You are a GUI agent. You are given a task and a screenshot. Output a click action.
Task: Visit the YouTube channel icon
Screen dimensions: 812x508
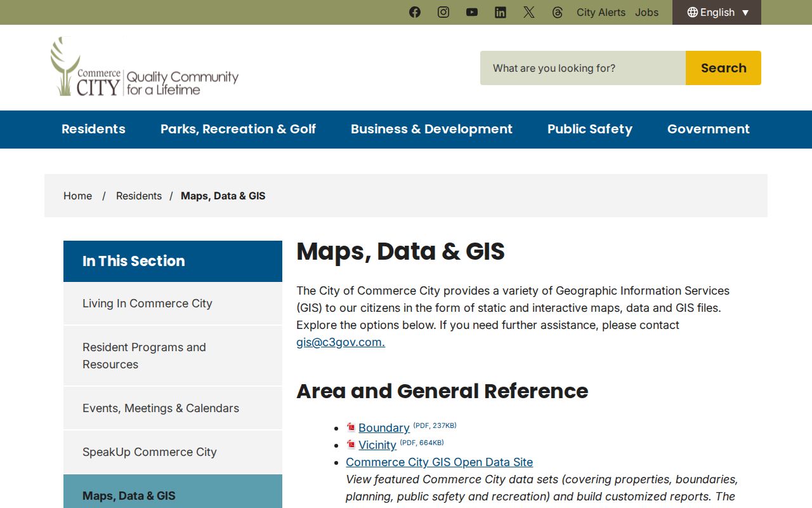click(472, 12)
